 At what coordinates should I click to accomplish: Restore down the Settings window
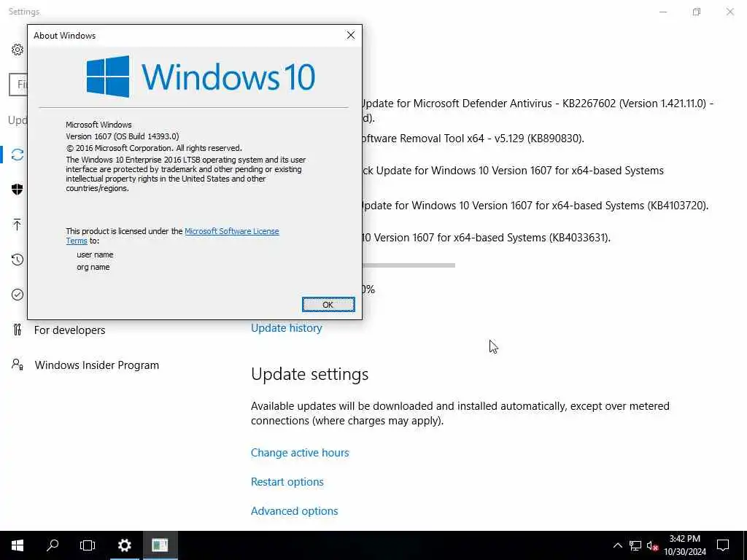tap(697, 12)
